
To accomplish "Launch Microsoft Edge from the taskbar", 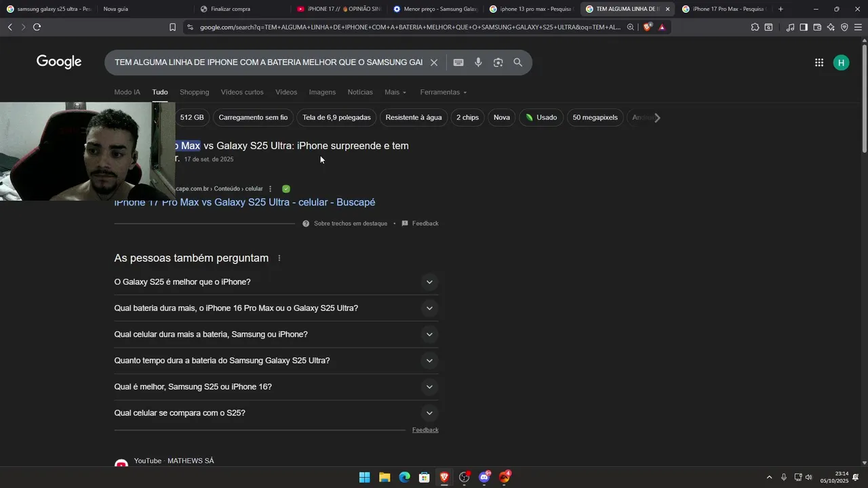I will tap(404, 477).
